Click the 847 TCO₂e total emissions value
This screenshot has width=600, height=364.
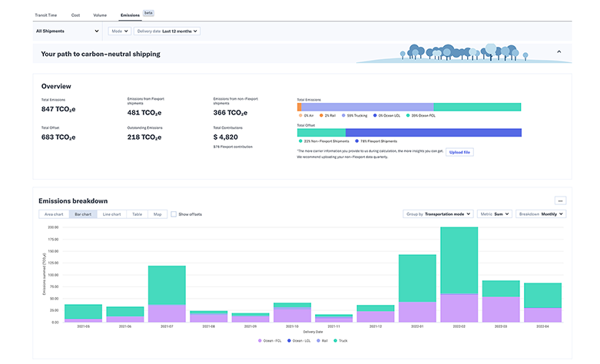point(58,109)
